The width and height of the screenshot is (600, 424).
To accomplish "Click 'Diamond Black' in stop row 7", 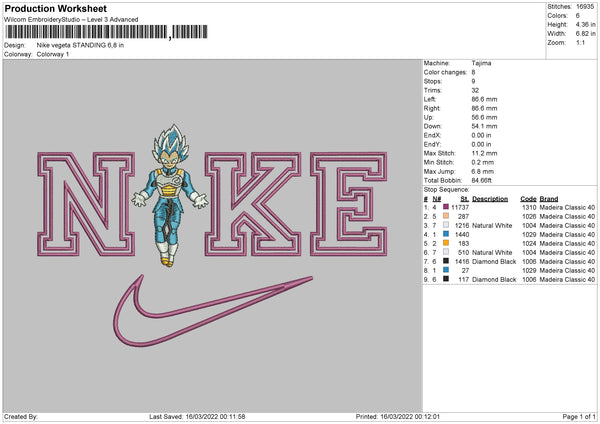I will [x=494, y=262].
